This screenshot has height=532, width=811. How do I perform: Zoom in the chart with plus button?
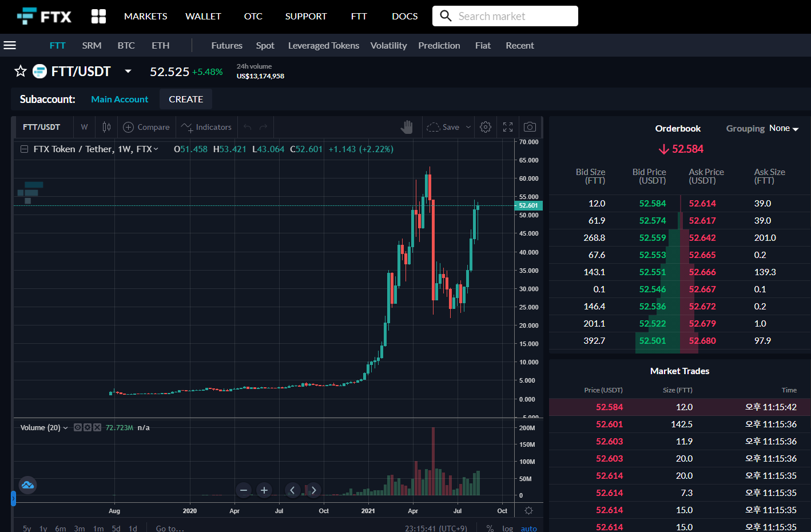pyautogui.click(x=264, y=490)
